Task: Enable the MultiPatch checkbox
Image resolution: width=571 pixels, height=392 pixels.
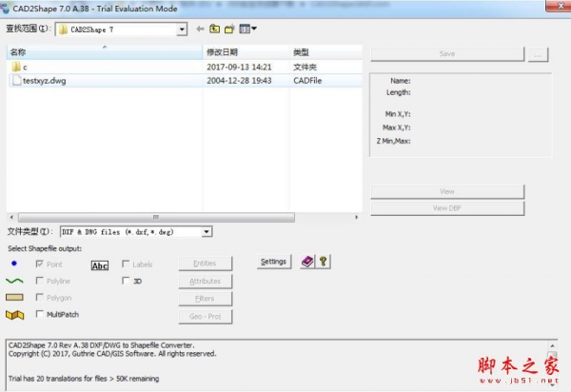Action: (39, 314)
